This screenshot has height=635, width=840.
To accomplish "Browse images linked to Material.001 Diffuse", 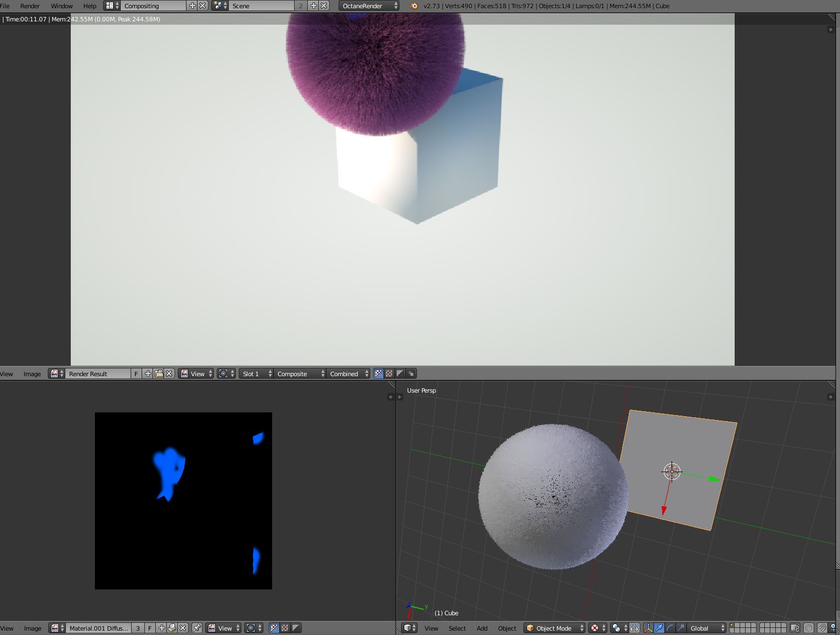I will pos(57,628).
